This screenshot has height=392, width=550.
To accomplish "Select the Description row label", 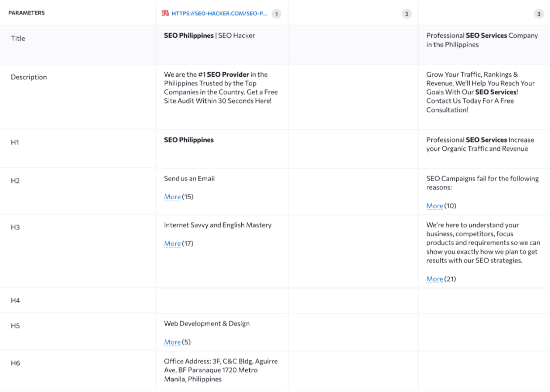I will [29, 77].
